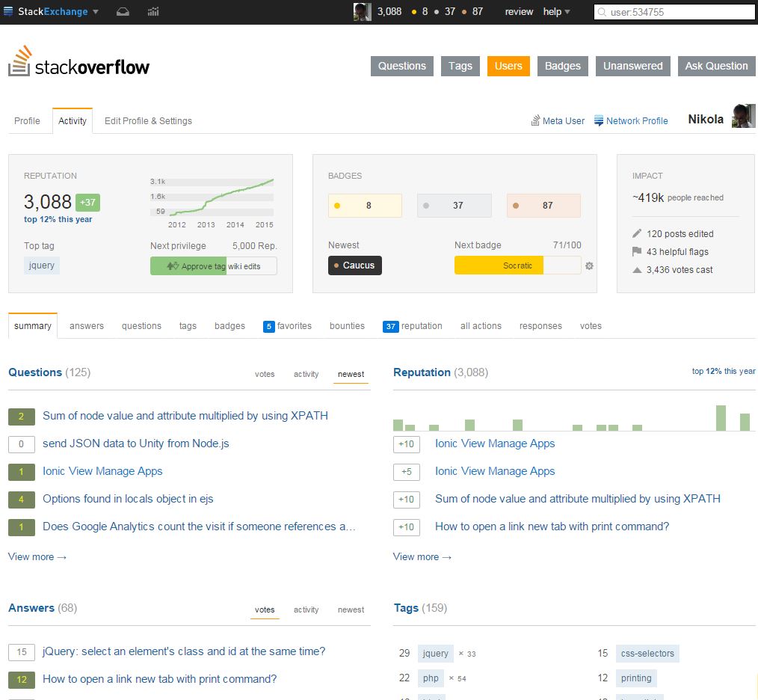This screenshot has width=758, height=700.
Task: Click the user avatar in top bar
Action: 362,12
